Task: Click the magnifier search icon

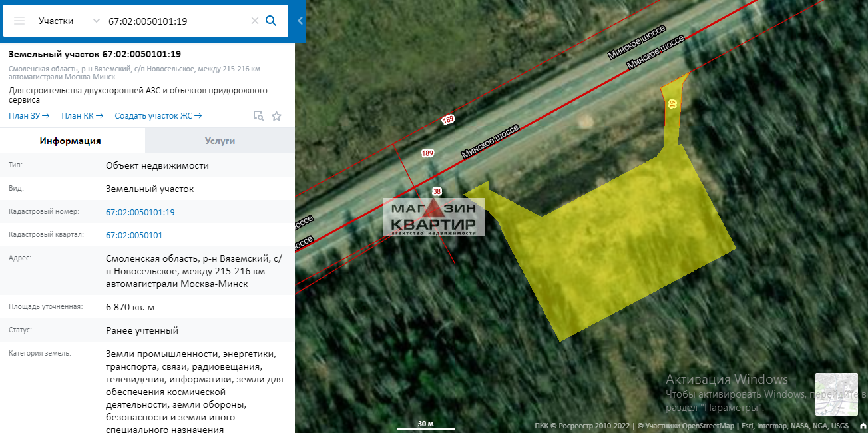Action: tap(271, 21)
